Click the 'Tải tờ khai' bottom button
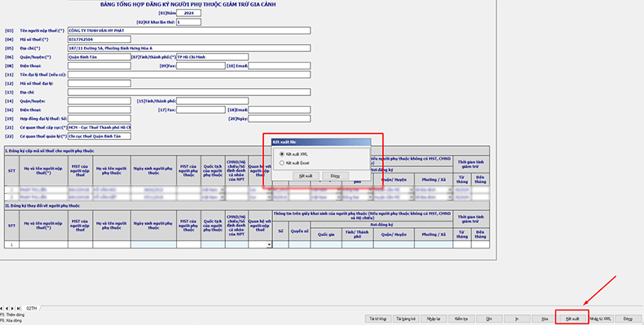 (x=378, y=318)
